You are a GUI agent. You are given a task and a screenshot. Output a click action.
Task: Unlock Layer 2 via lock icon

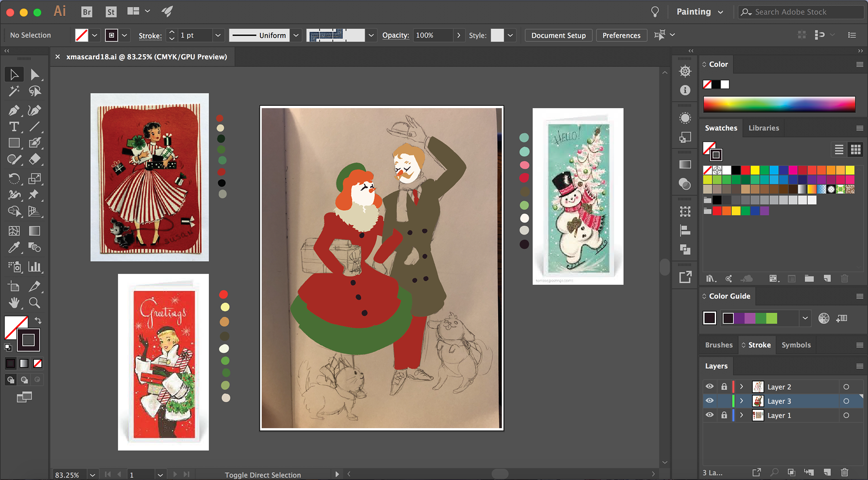(x=724, y=386)
